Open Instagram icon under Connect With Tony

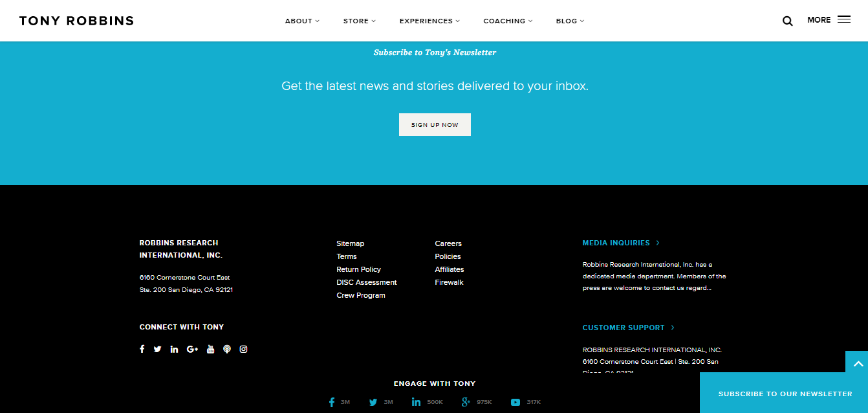[244, 349]
